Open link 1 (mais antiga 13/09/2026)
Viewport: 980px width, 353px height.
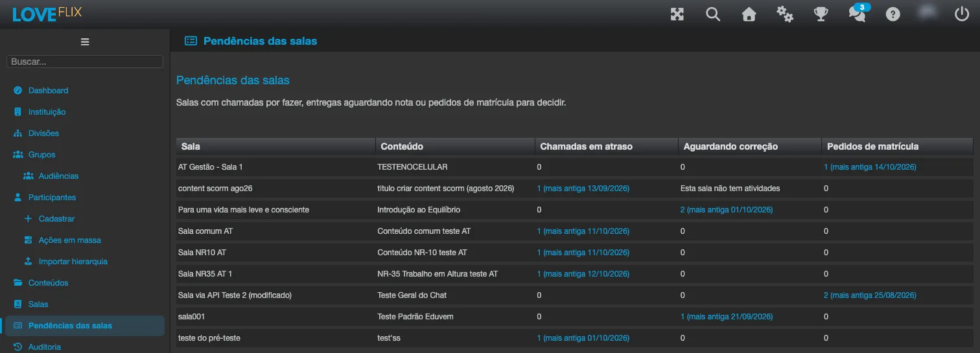point(583,188)
